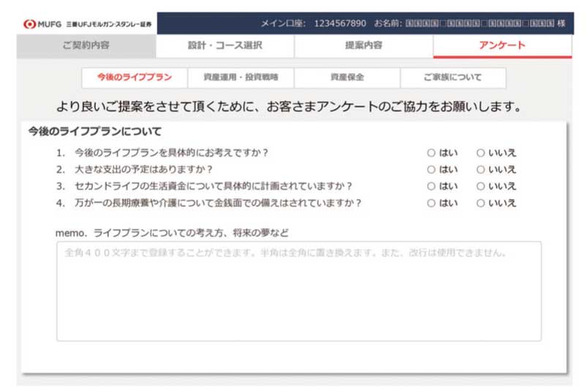Screen dimensions: 588x387
Task: Click the メイン口座 account number 1234567890
Action: click(340, 23)
